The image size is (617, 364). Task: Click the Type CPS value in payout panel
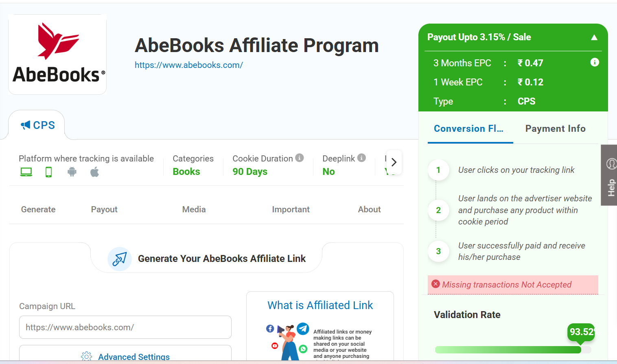(x=526, y=101)
